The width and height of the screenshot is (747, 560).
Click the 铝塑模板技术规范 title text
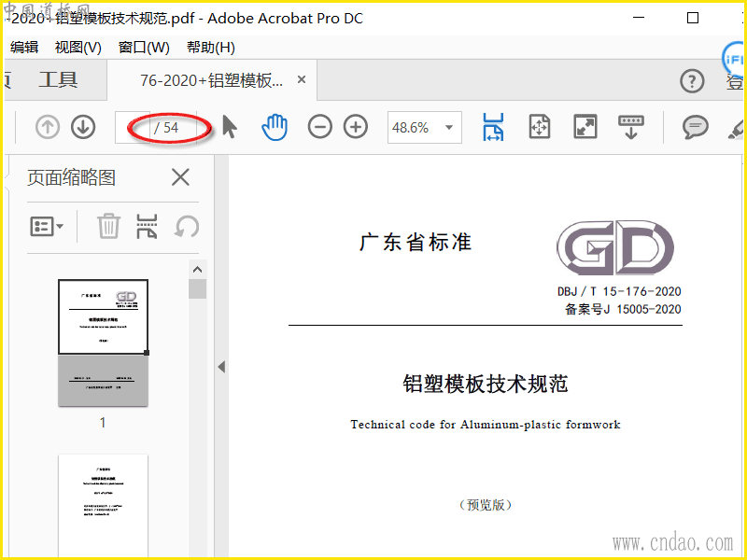pos(485,384)
